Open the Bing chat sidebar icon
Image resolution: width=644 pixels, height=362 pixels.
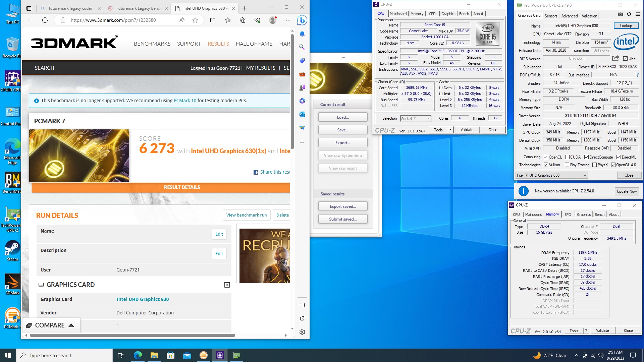[x=302, y=20]
